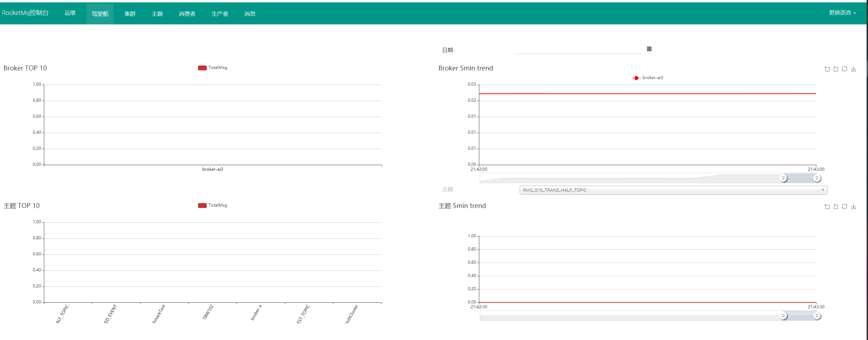Screen dimensions: 868x340
Task: Download 主题 5min trend chart as image
Action: point(853,207)
